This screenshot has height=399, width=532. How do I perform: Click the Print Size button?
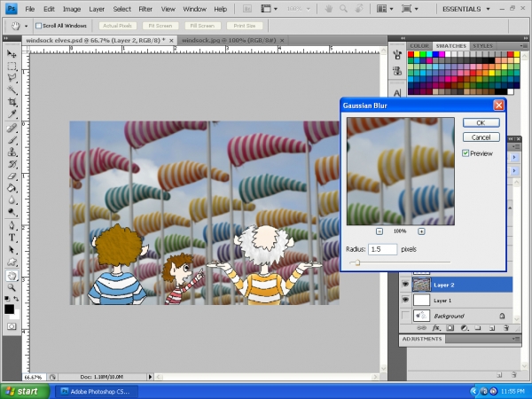(x=245, y=26)
